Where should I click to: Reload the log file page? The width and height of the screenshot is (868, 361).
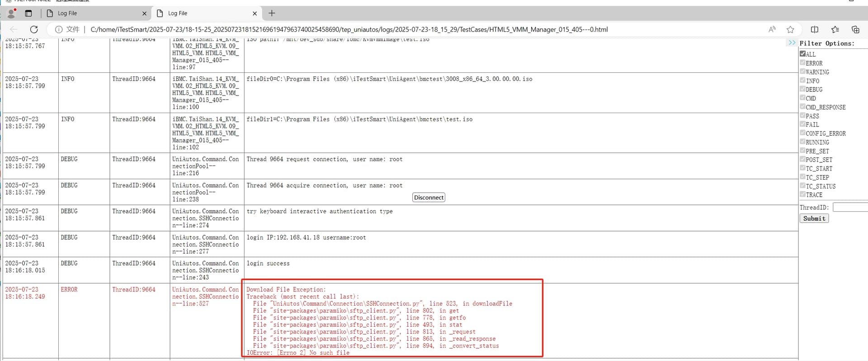click(34, 29)
